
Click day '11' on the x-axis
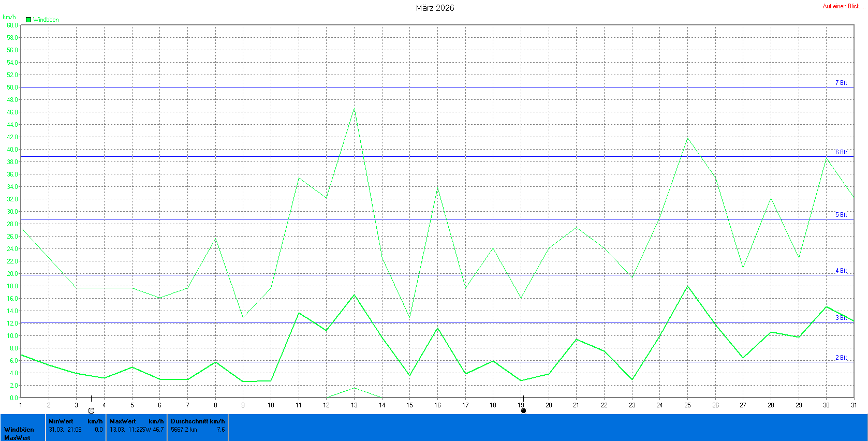click(299, 405)
